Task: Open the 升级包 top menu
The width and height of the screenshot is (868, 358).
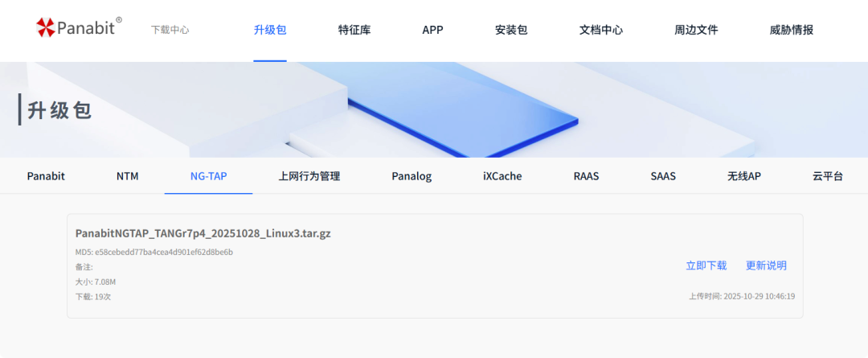Action: coord(270,30)
